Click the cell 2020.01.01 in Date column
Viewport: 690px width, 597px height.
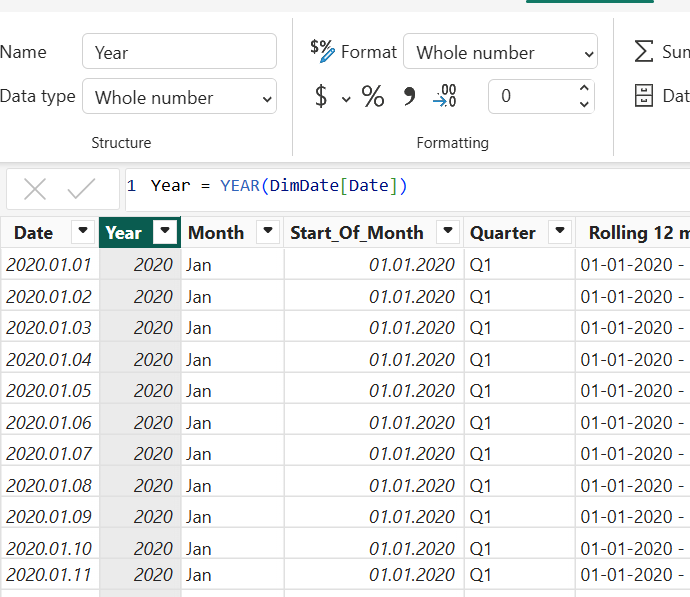pos(49,264)
